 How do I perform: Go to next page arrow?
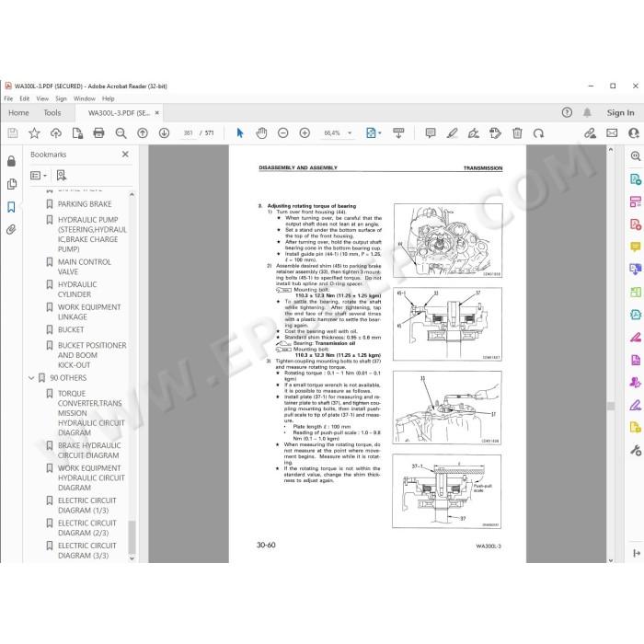tap(164, 133)
